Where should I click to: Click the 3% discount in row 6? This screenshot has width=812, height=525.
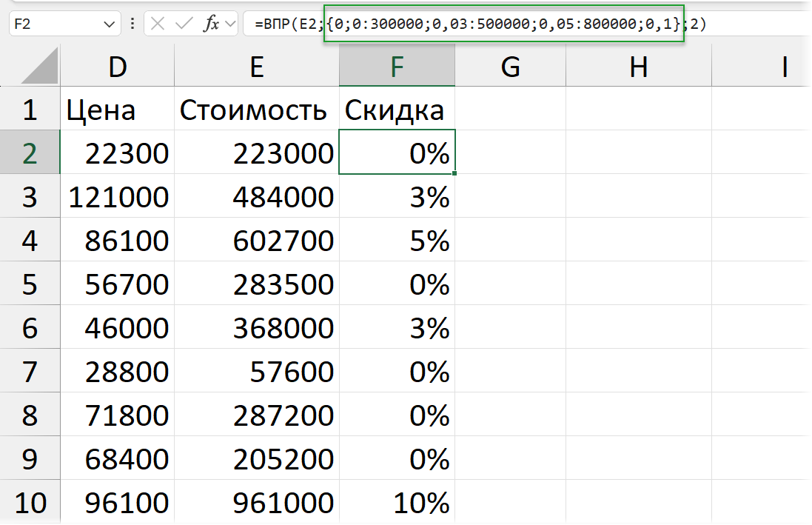pyautogui.click(x=397, y=327)
